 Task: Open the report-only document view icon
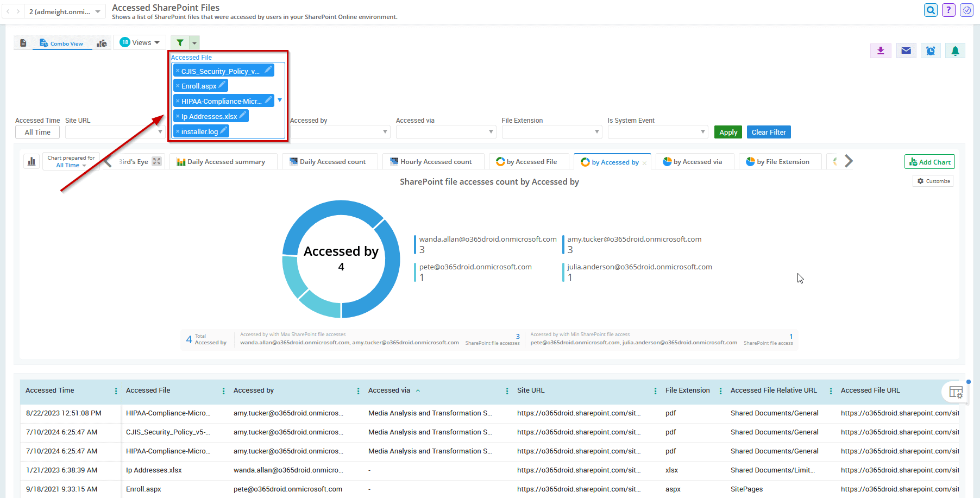tap(23, 43)
